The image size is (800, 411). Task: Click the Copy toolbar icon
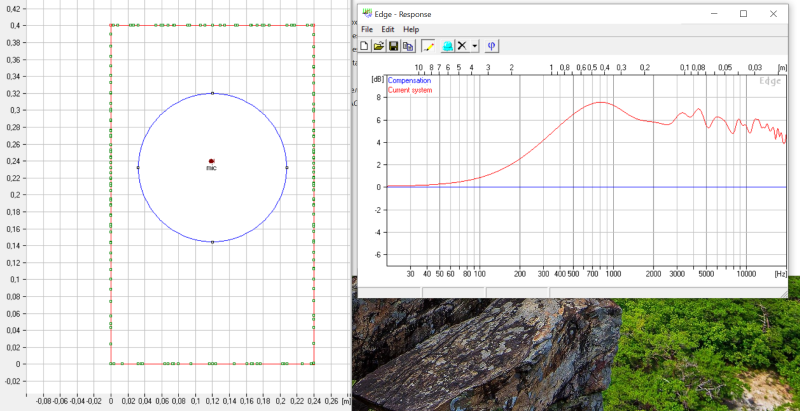[x=408, y=46]
